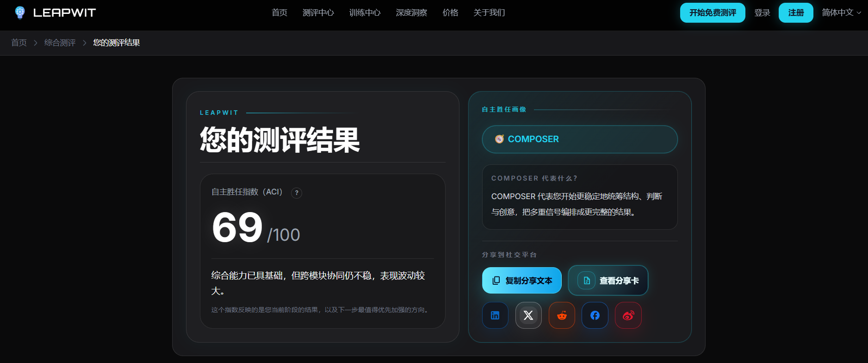The width and height of the screenshot is (868, 363).
Task: Go to 综合测评 in the breadcrumb
Action: point(60,43)
